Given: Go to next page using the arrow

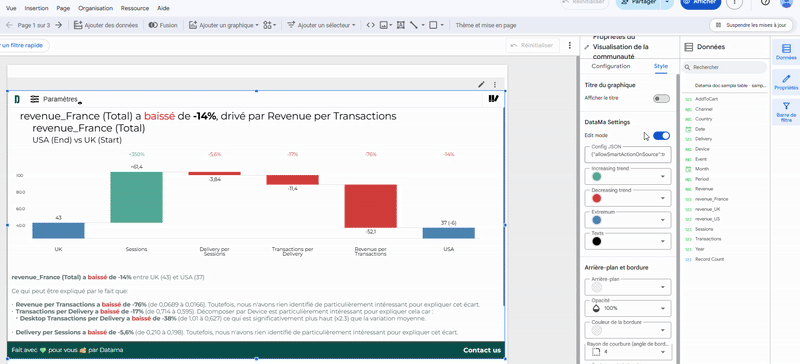Looking at the screenshot, I should click(x=59, y=25).
